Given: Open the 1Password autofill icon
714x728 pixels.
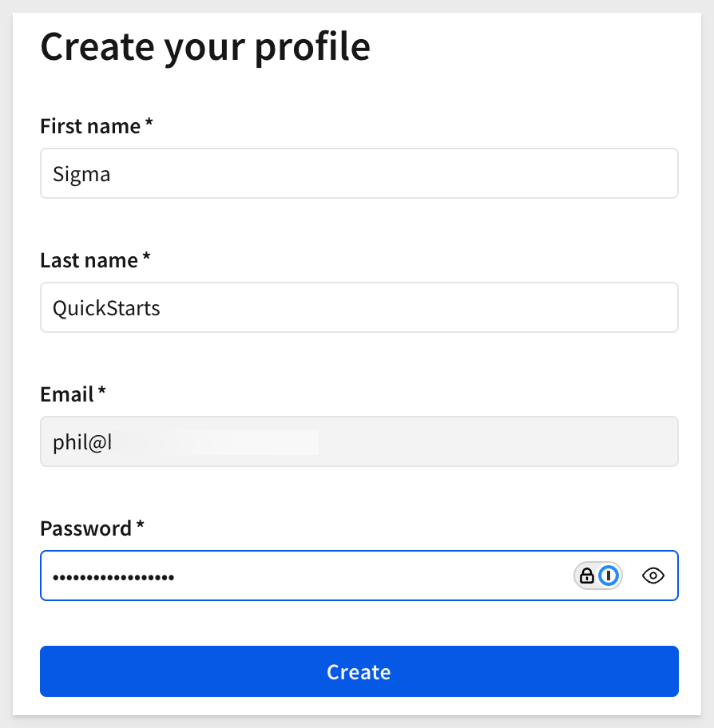Looking at the screenshot, I should coord(609,576).
